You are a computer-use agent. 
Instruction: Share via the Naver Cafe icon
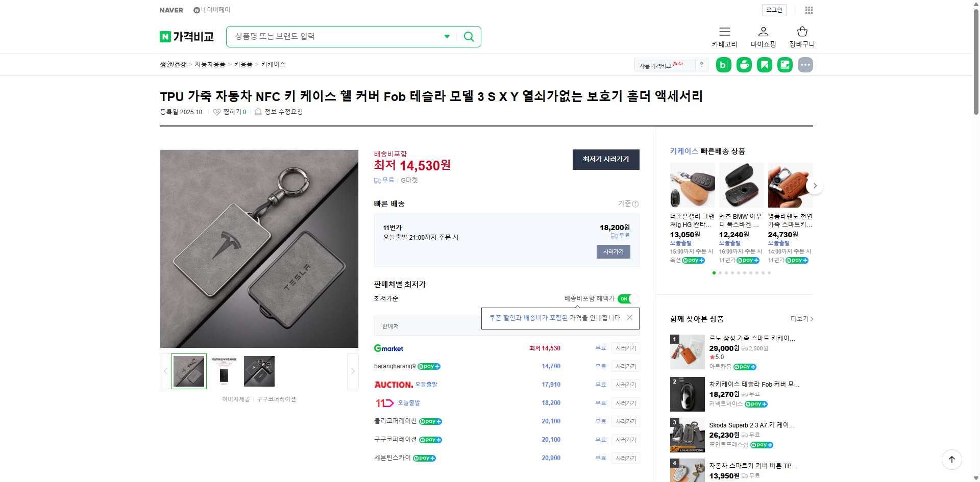click(x=744, y=65)
